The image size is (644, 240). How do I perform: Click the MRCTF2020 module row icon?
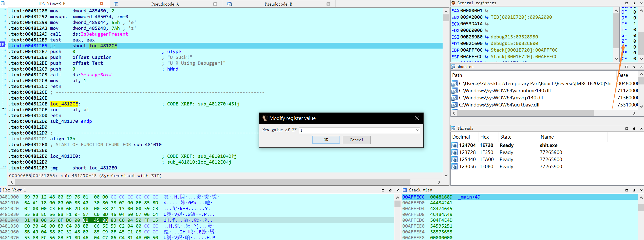(454, 83)
